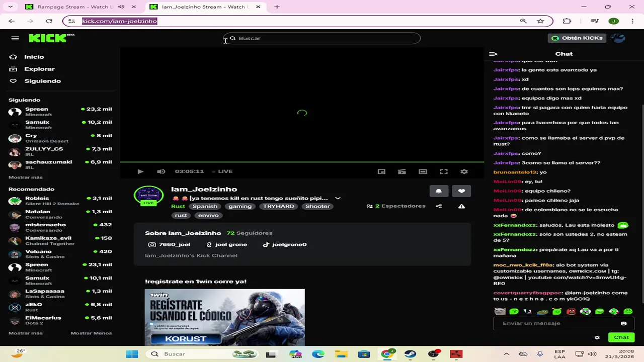Toggle notification bell for Iam_Joelzinho
This screenshot has width=644, height=362.
pyautogui.click(x=439, y=191)
